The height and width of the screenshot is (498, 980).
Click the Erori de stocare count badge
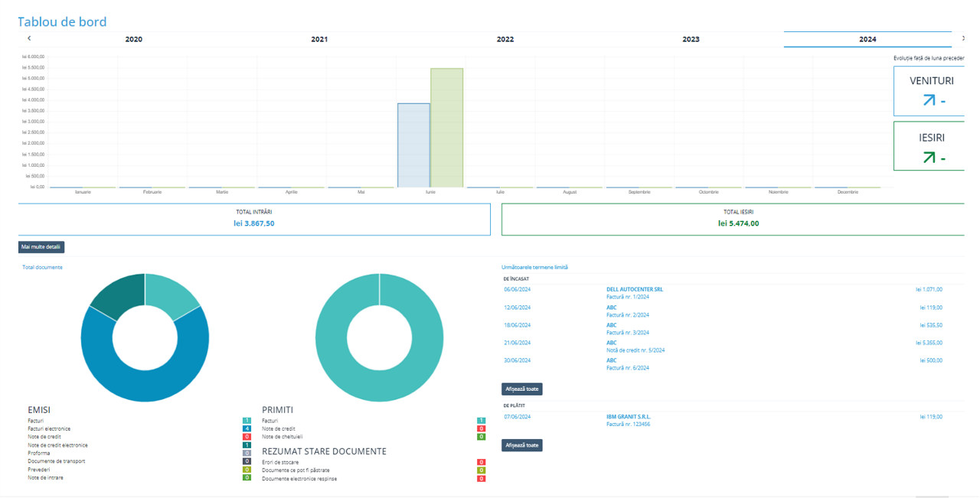[481, 462]
